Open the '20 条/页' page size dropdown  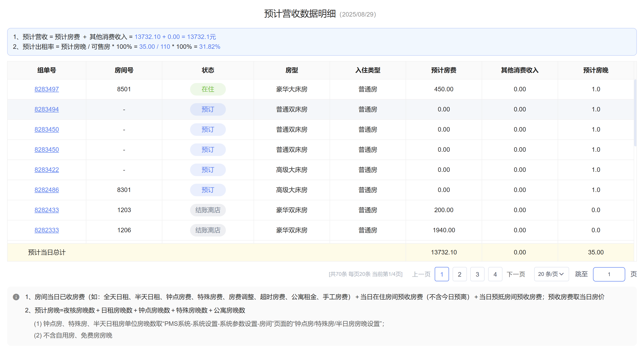pyautogui.click(x=551, y=274)
